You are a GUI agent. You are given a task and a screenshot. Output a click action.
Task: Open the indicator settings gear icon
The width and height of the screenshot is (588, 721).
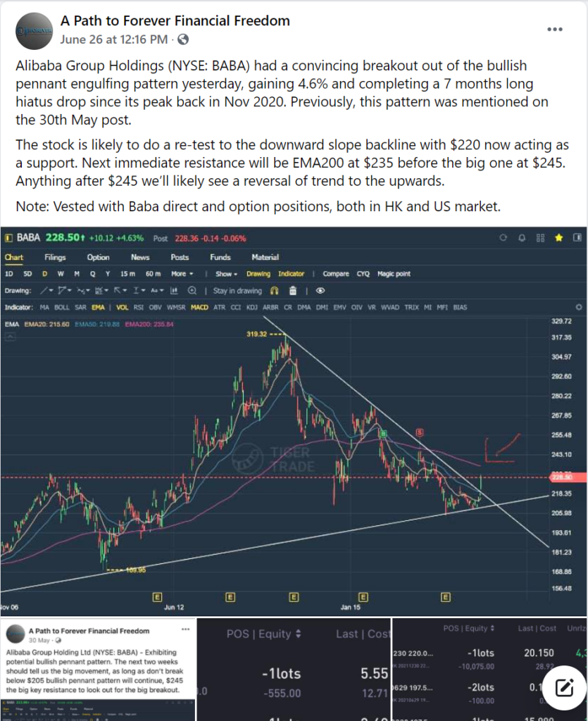click(x=579, y=307)
